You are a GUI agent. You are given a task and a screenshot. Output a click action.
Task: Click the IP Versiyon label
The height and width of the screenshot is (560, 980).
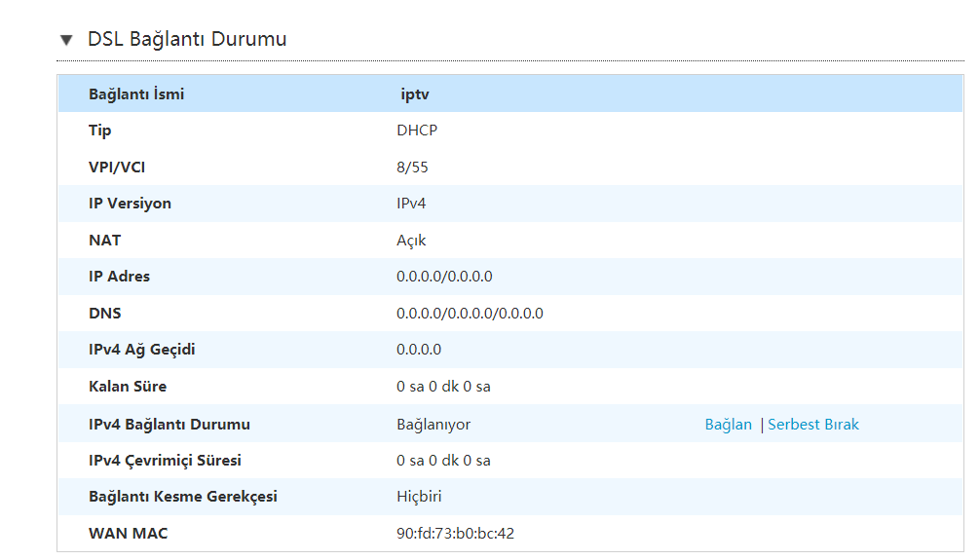coord(130,204)
